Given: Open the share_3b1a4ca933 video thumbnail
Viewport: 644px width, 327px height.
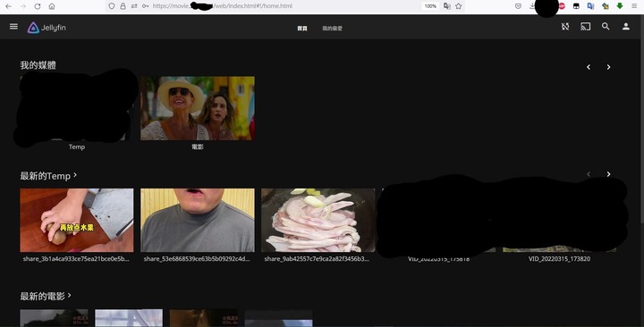Looking at the screenshot, I should coord(77,221).
